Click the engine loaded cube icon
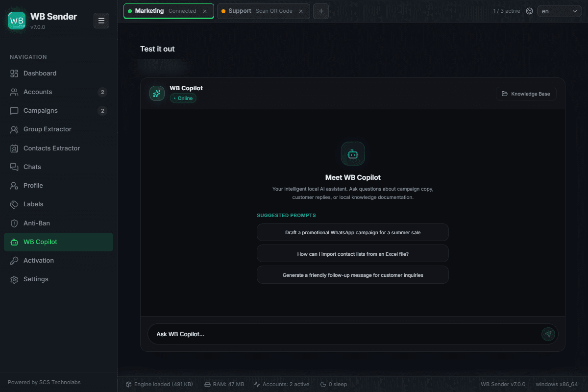The image size is (588, 392). (x=129, y=384)
